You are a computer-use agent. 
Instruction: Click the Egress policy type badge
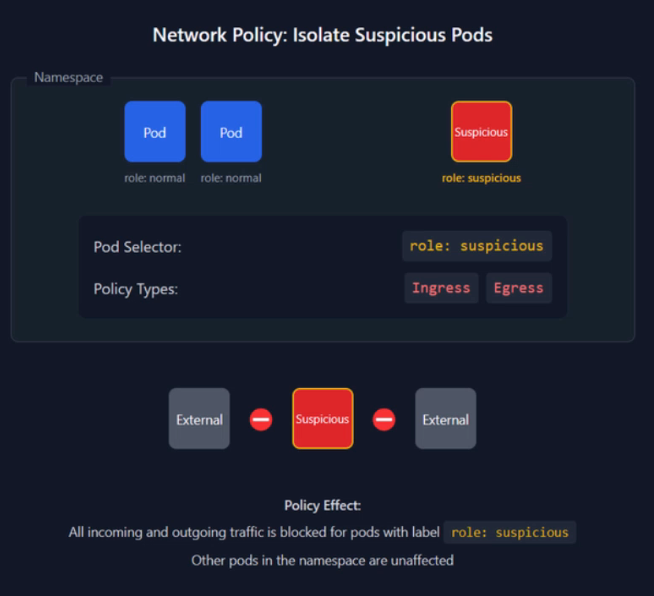[518, 288]
